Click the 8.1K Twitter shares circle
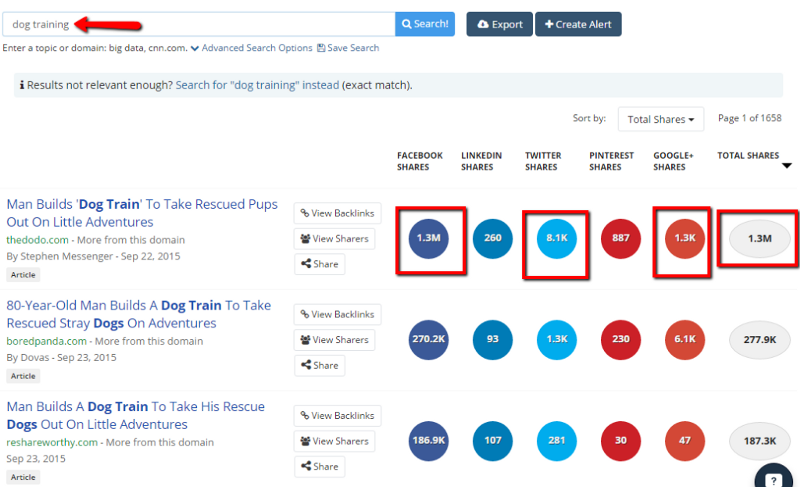Image resolution: width=800 pixels, height=487 pixels. click(x=557, y=238)
